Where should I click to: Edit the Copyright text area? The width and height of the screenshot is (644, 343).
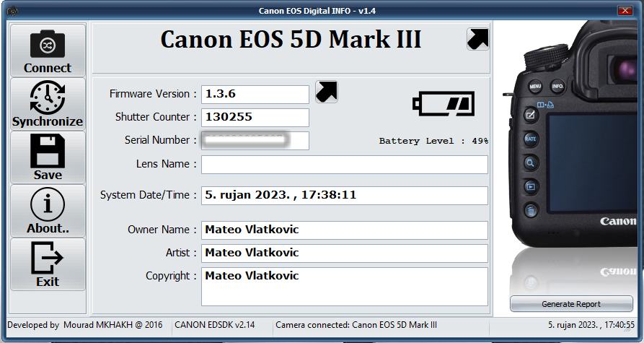click(x=345, y=286)
